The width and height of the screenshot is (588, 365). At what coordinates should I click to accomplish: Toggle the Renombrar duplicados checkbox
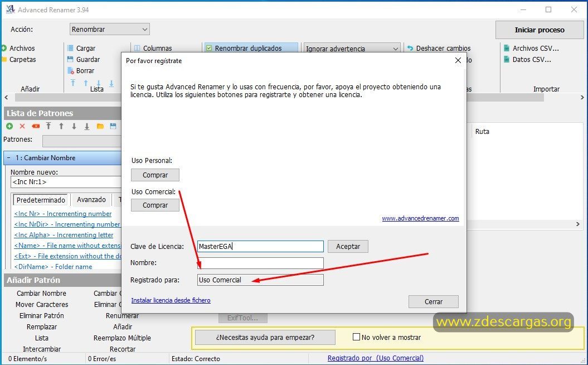click(x=209, y=48)
